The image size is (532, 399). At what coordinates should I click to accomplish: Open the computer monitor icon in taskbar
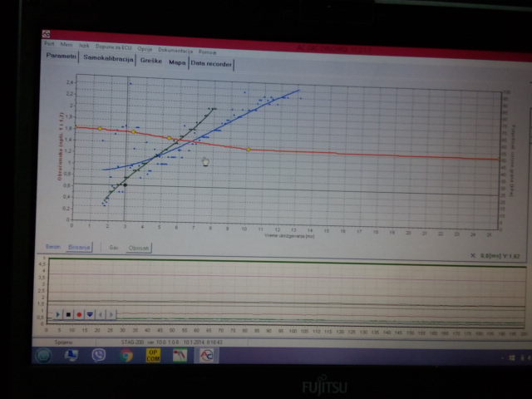tap(71, 355)
